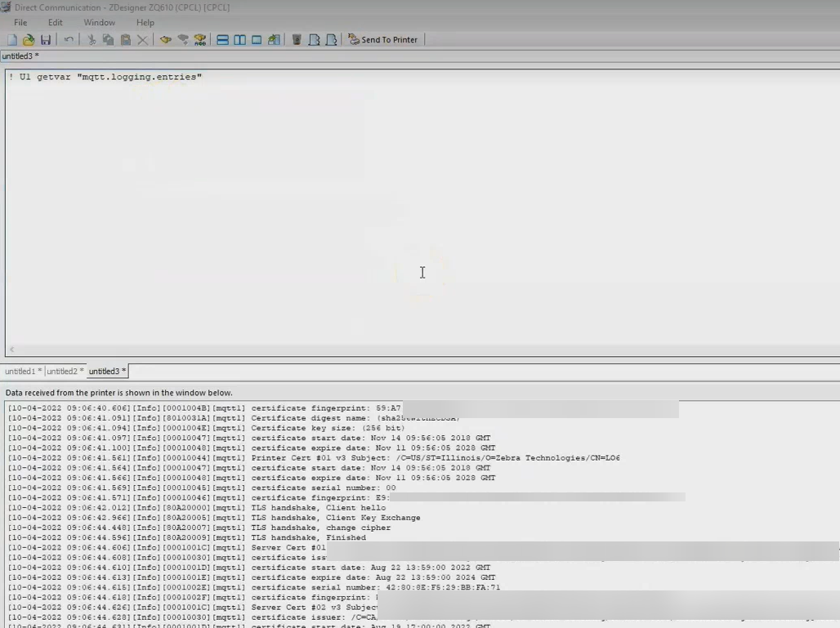
Task: Click the trash bin clear icon
Action: (x=297, y=40)
